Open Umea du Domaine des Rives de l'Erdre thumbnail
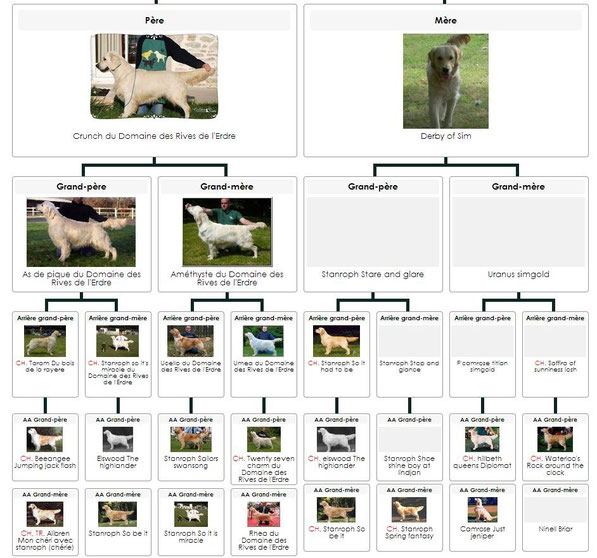Screen dimensions: 597x558 (x=263, y=341)
